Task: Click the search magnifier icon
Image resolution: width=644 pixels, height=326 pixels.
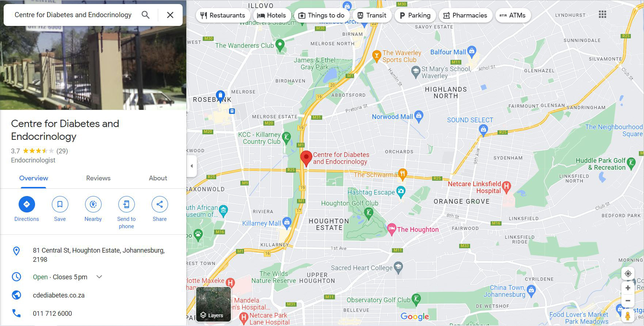Action: pyautogui.click(x=145, y=15)
